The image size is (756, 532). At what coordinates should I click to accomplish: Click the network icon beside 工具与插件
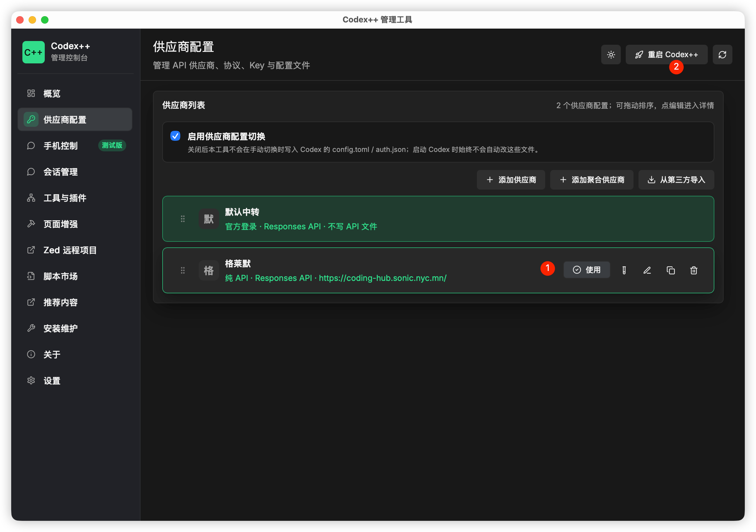31,198
